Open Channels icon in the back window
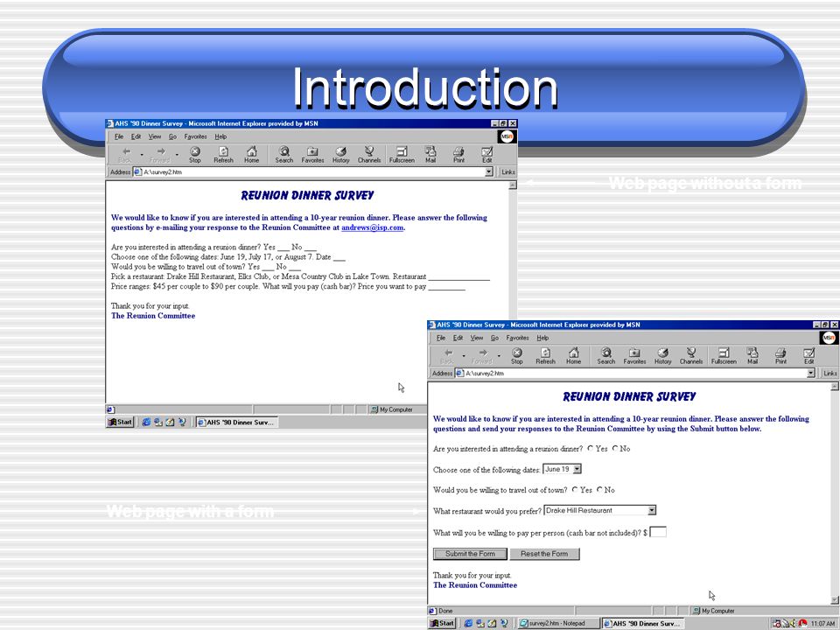The width and height of the screenshot is (840, 630). (369, 155)
